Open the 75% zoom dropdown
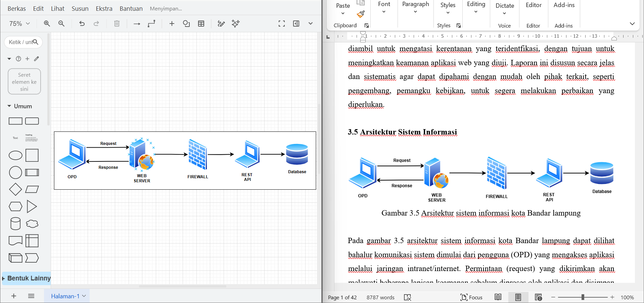 pos(19,24)
